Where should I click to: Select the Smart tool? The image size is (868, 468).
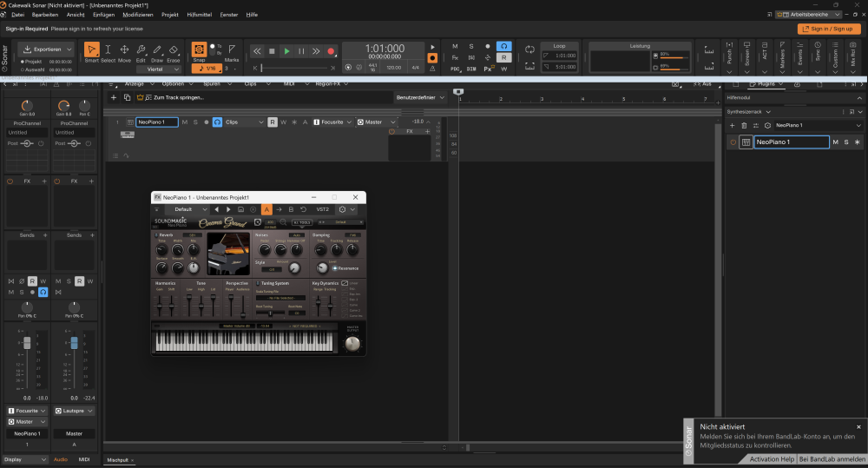(91, 52)
